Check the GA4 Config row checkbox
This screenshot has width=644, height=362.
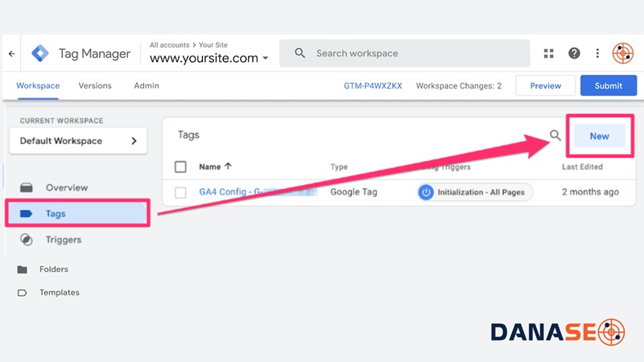click(180, 192)
